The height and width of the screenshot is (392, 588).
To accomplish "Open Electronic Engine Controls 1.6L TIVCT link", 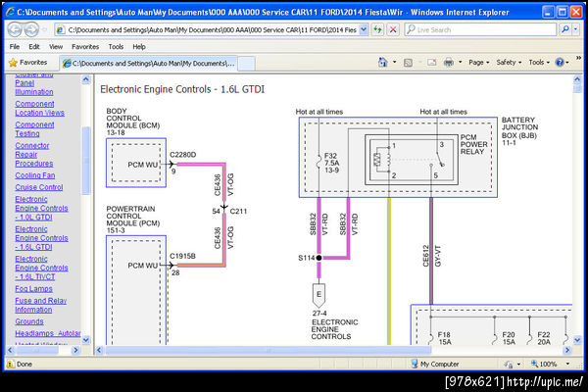I will point(41,268).
